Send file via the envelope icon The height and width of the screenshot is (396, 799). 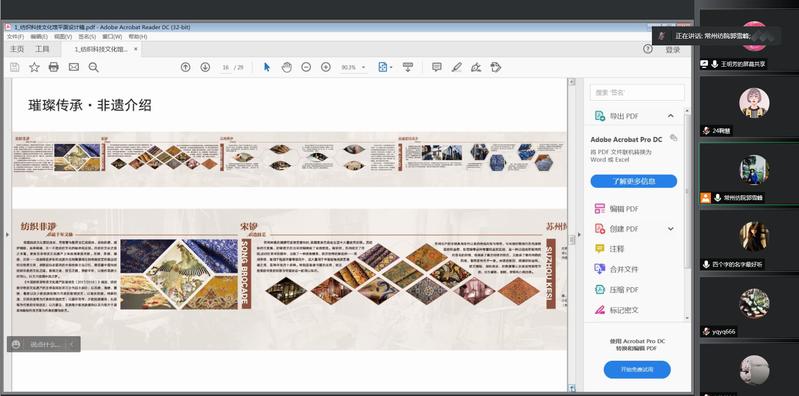pos(74,67)
